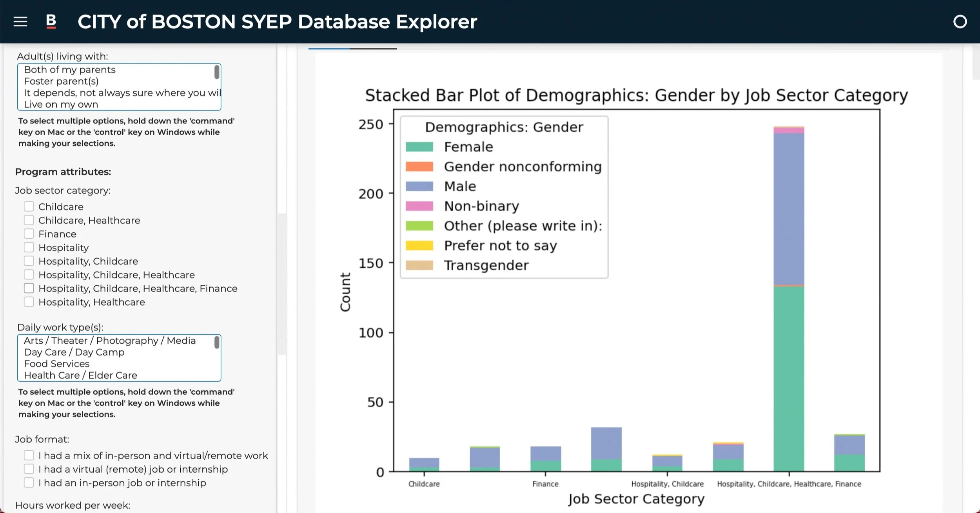980x513 pixels.
Task: Tick the in-person job or internship checkbox
Action: [x=29, y=483]
